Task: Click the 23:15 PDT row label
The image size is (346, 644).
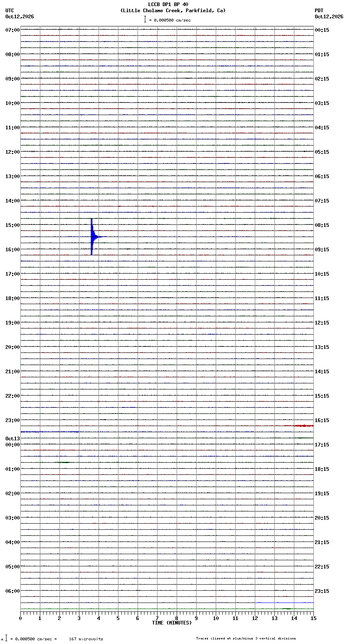Action: pos(322,591)
